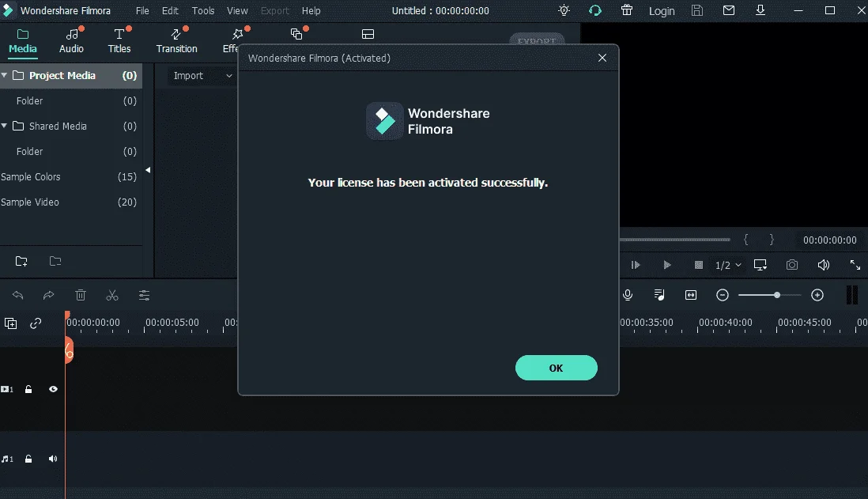Viewport: 868px width, 499px height.
Task: Click the 00:00:05:00 mark on the timeline ruler
Action: 172,323
